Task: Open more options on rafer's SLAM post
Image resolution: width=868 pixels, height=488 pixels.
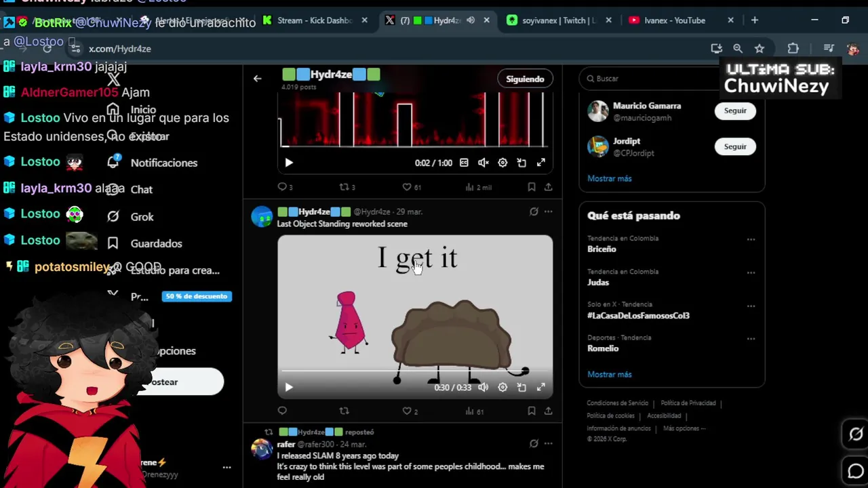Action: (548, 443)
